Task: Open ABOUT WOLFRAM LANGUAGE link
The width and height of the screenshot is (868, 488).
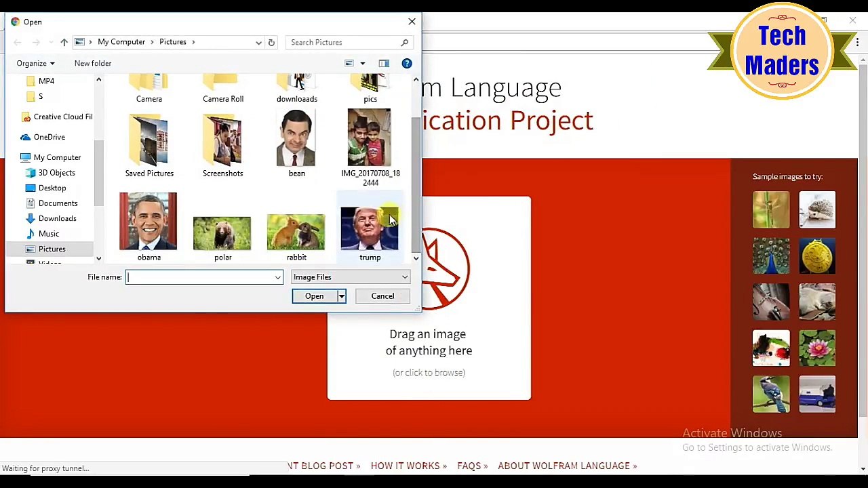Action: point(568,466)
